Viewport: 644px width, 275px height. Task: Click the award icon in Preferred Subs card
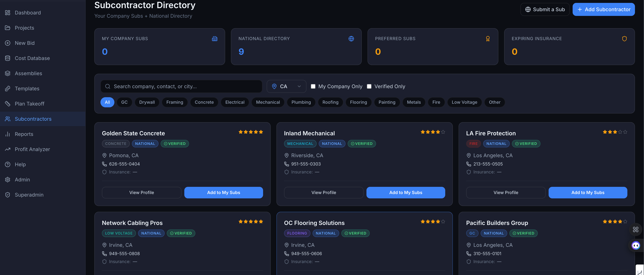point(488,38)
